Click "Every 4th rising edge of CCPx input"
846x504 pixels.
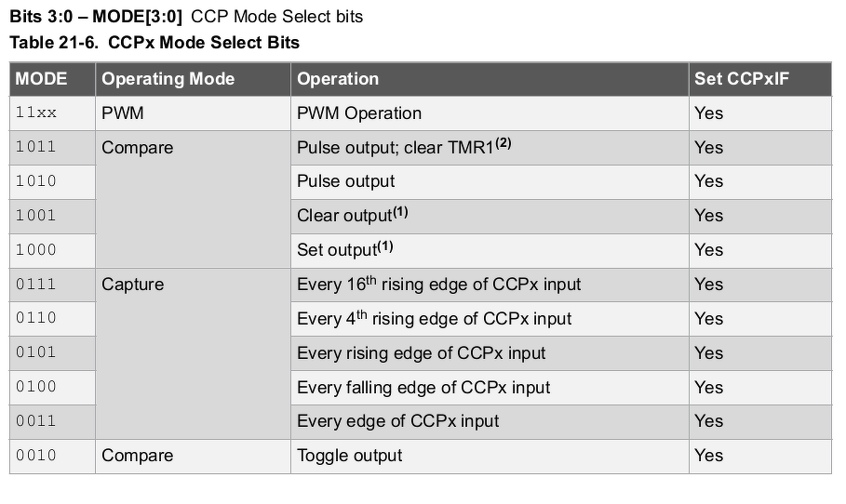point(434,319)
